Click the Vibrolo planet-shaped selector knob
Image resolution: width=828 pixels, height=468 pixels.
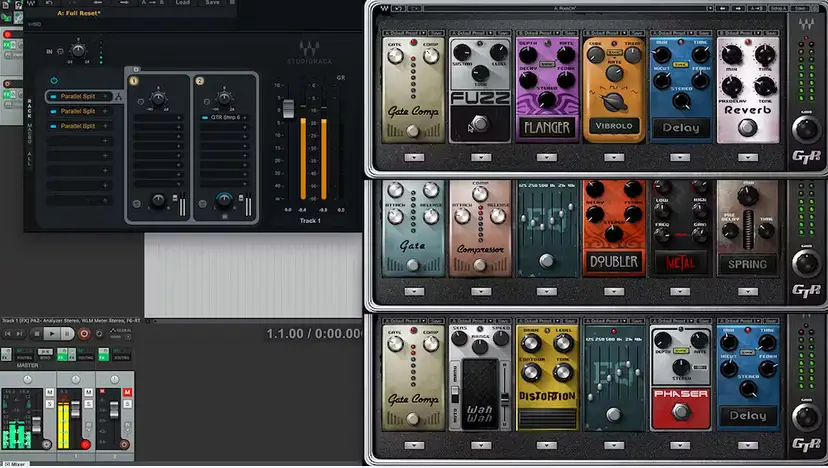[613, 102]
